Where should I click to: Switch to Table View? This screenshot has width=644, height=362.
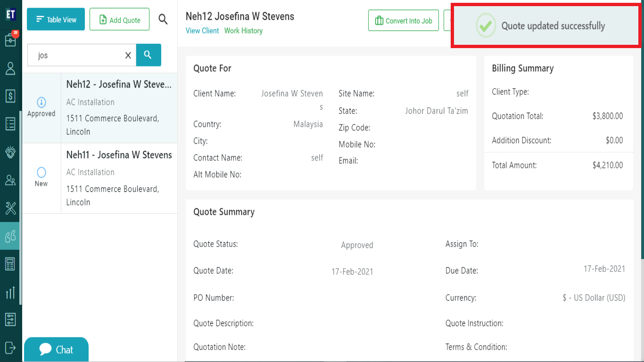[56, 19]
